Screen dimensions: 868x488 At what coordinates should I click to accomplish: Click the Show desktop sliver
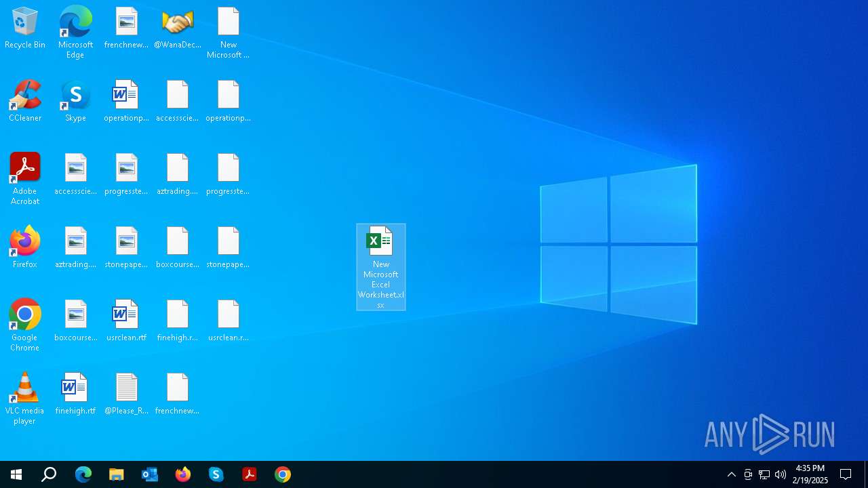pos(866,474)
